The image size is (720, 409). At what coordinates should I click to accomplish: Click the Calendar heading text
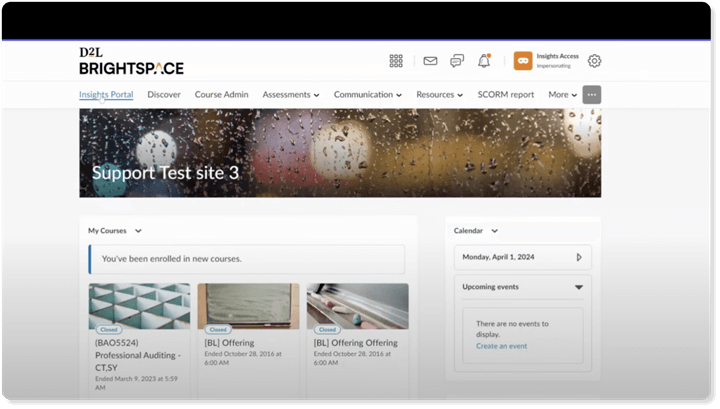pyautogui.click(x=468, y=231)
